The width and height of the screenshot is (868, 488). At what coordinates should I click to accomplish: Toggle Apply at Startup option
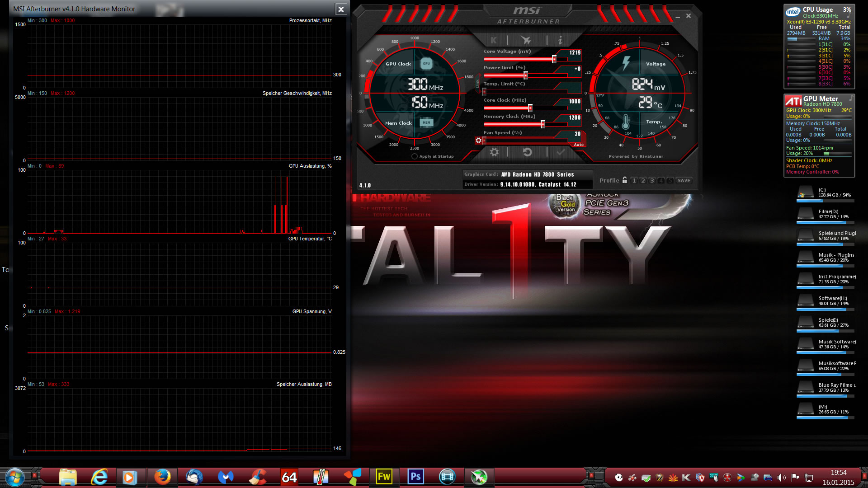coord(415,156)
